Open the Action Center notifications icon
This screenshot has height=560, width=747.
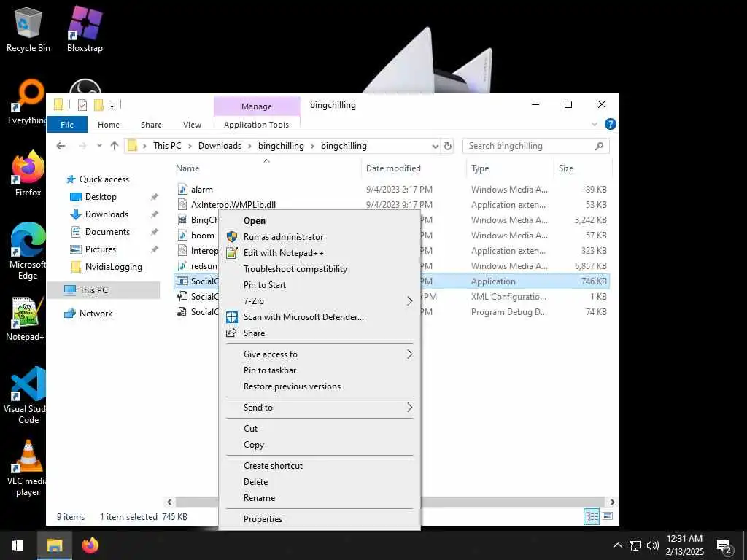click(x=724, y=545)
